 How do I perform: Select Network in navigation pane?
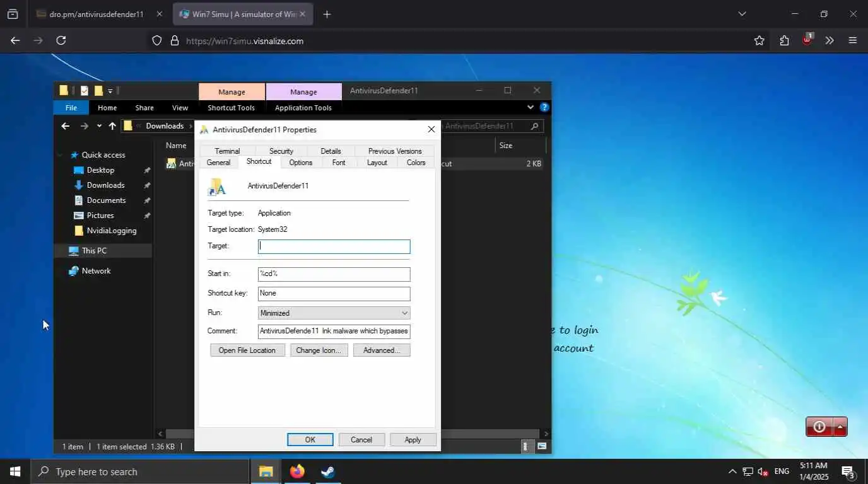(96, 271)
